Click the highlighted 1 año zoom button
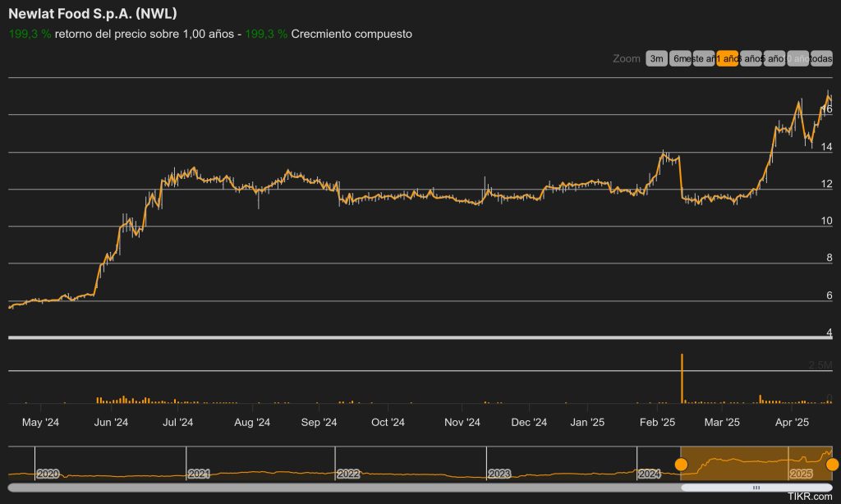Viewport: 841px width, 504px height. pyautogui.click(x=728, y=59)
